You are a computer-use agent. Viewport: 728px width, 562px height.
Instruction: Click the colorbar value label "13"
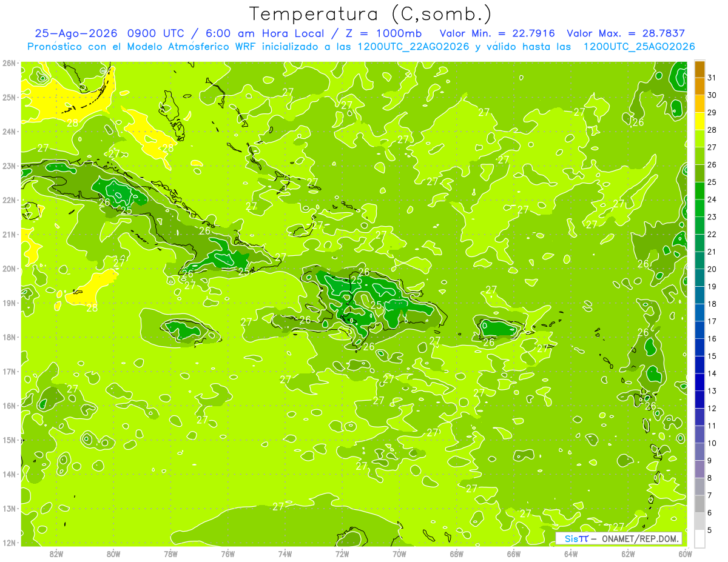(712, 390)
